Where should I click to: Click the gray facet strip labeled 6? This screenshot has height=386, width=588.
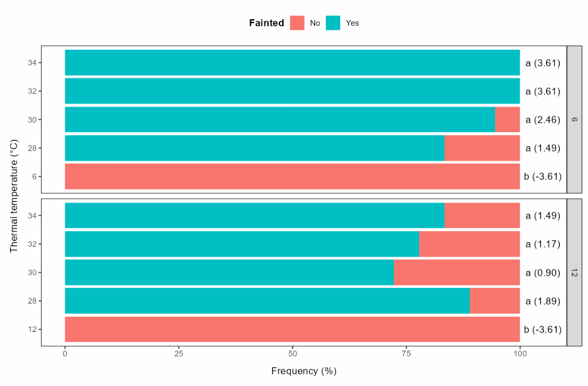point(574,119)
